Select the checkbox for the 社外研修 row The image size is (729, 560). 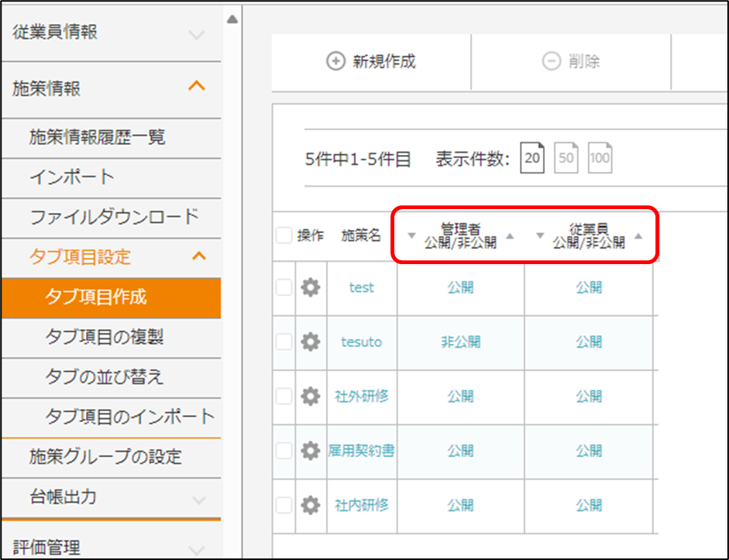tap(284, 397)
